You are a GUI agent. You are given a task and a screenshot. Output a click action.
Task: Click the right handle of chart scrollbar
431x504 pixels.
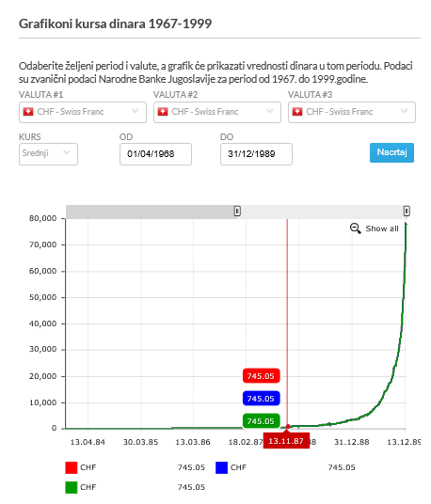407,212
